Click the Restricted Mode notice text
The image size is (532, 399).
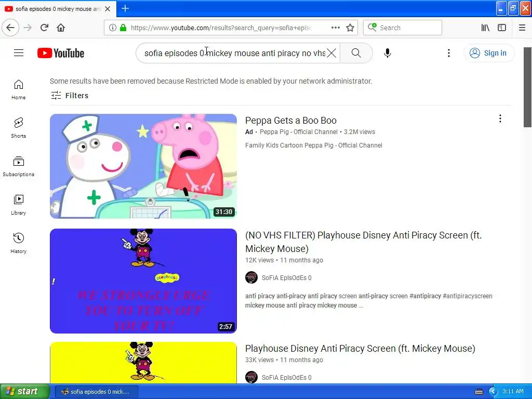pos(211,81)
